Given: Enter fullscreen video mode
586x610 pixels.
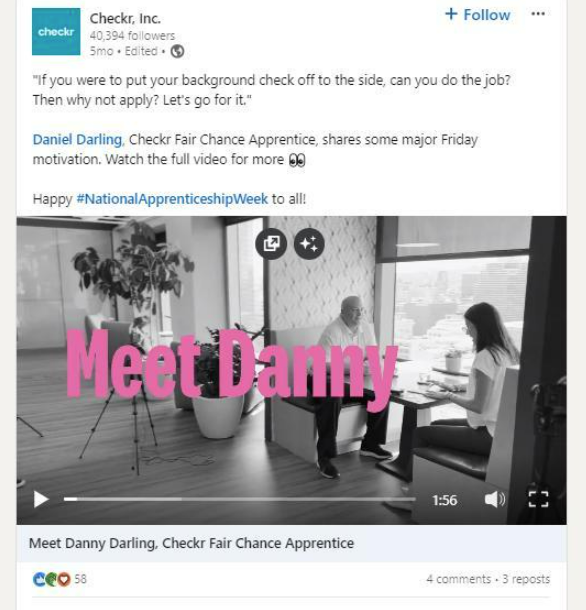Looking at the screenshot, I should tap(538, 499).
